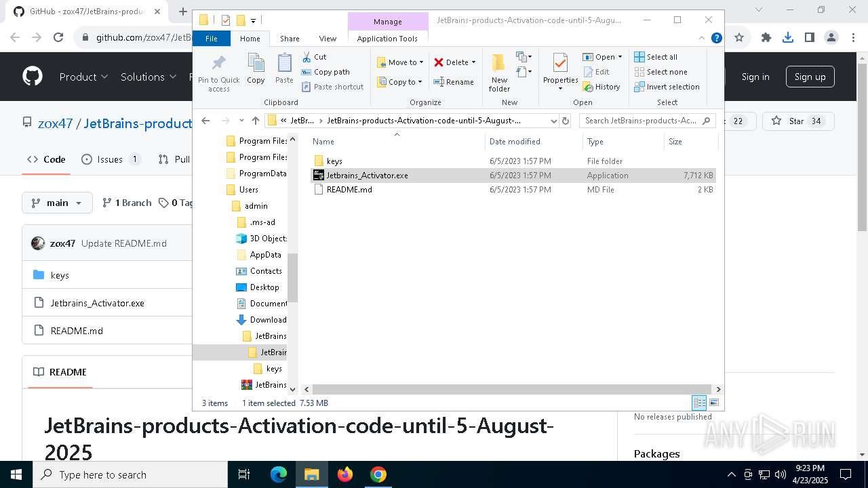Open Jetbrains_Activator.exe link on GitHub
Screen dimensions: 868x488
(x=97, y=303)
